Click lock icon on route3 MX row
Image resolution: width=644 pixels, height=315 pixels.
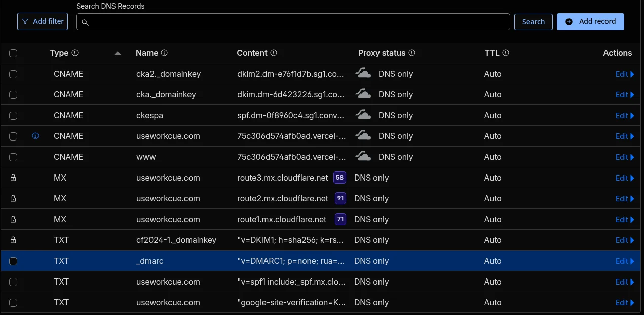click(x=13, y=178)
